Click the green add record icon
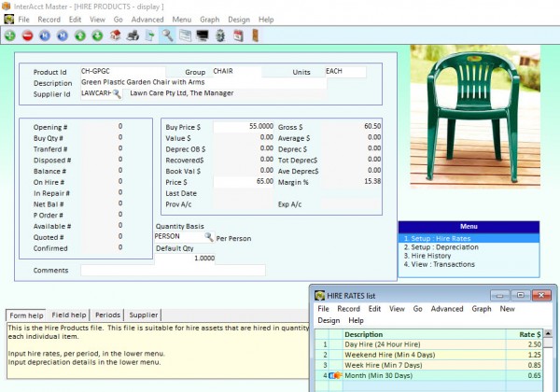The height and width of the screenshot is (392, 560). pyautogui.click(x=10, y=35)
